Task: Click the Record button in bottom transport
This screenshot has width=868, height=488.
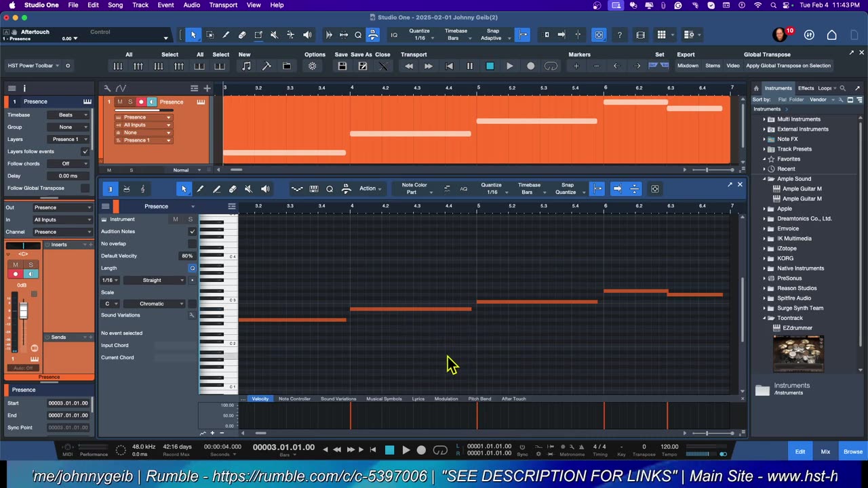Action: point(421,450)
